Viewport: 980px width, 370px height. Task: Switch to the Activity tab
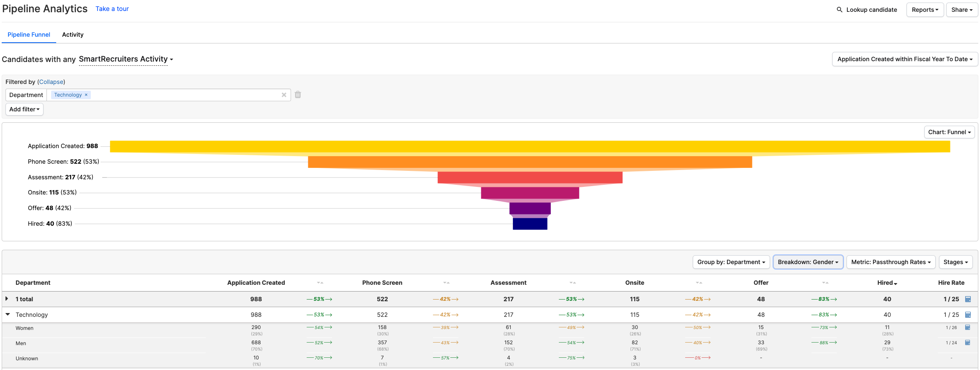point(73,35)
